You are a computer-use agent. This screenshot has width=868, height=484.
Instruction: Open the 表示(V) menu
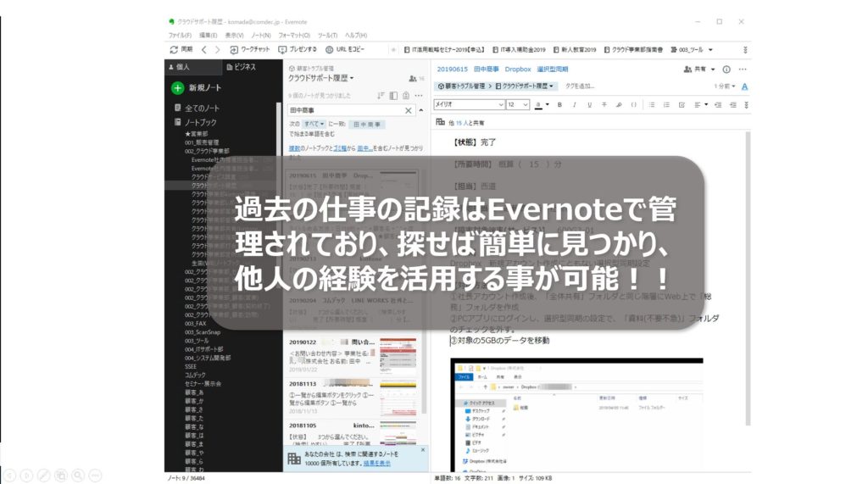pyautogui.click(x=234, y=35)
